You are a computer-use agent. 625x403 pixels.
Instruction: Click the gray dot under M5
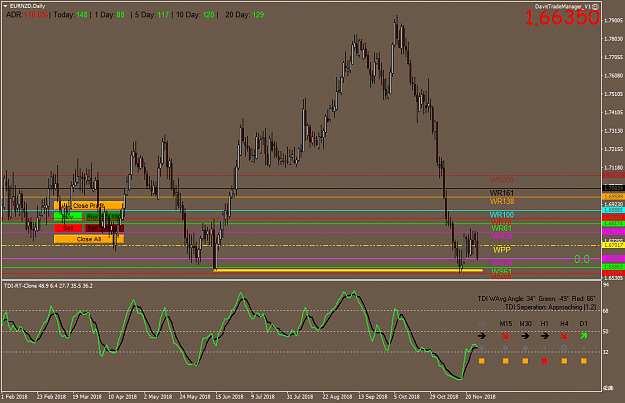[482, 348]
